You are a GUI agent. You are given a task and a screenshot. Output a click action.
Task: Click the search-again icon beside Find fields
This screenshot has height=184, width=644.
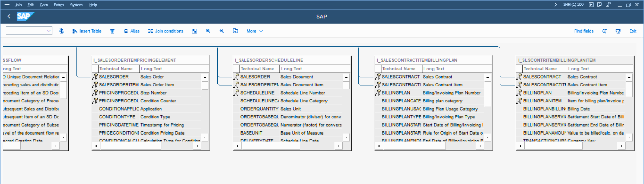coord(604,31)
